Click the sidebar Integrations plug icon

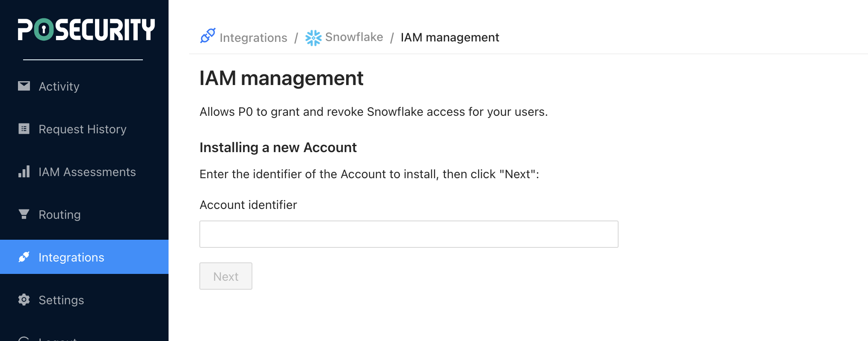click(24, 257)
